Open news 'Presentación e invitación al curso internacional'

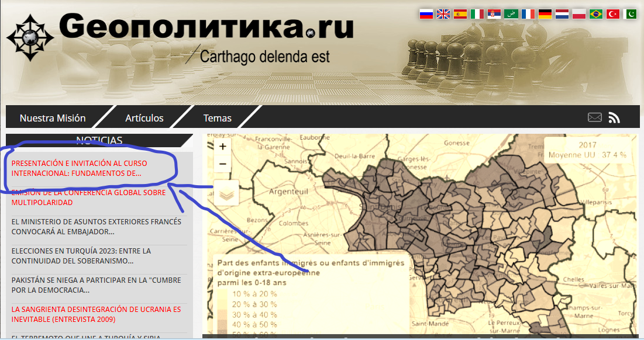[80, 168]
